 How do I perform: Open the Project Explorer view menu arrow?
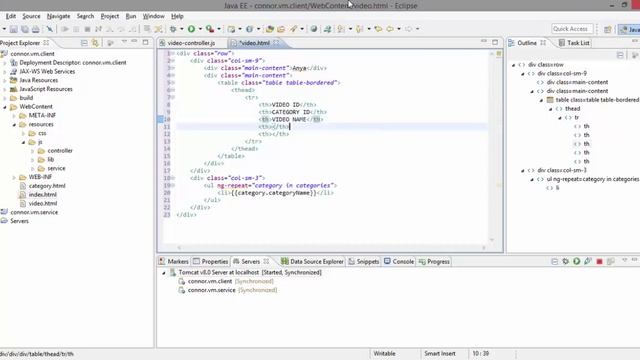click(124, 42)
